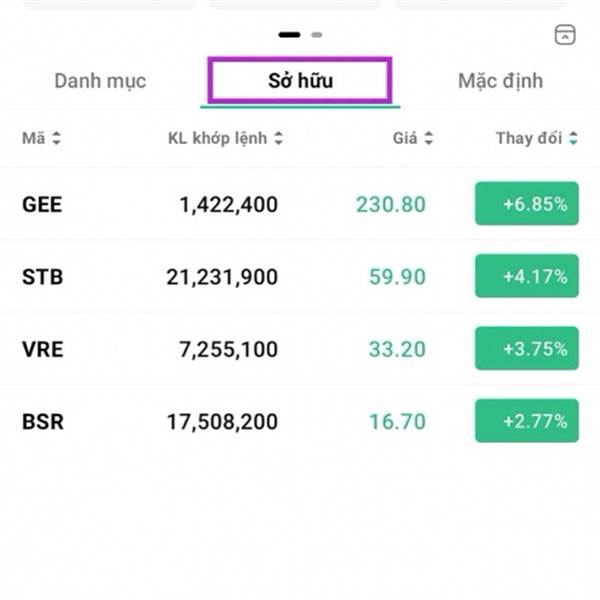The width and height of the screenshot is (600, 600).
Task: Open the BSR stock ticker
Action: [x=42, y=422]
